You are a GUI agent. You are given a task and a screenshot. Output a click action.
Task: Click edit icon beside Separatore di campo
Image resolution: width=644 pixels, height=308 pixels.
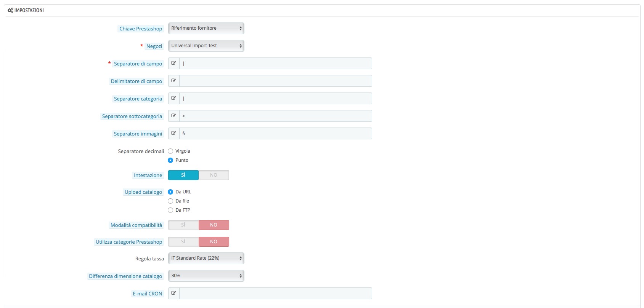[173, 63]
